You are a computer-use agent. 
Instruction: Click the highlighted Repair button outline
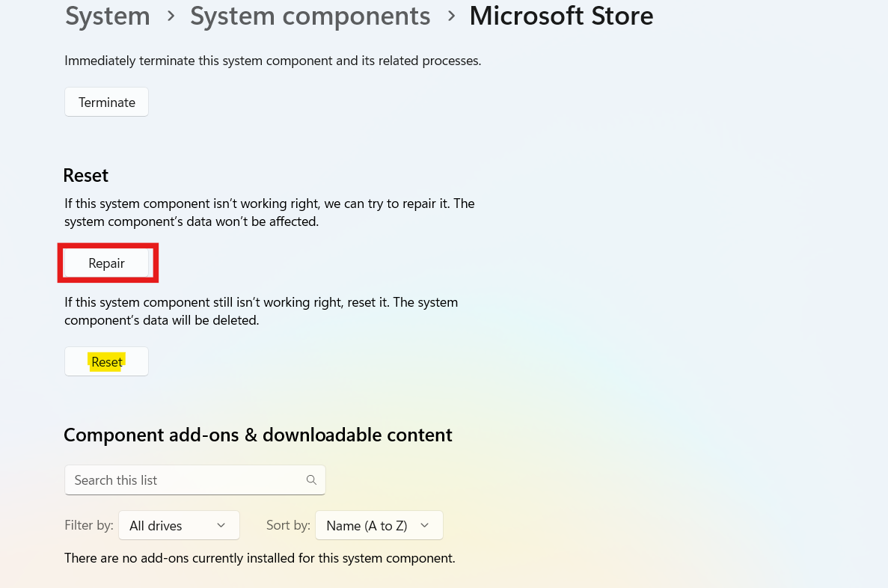(108, 263)
